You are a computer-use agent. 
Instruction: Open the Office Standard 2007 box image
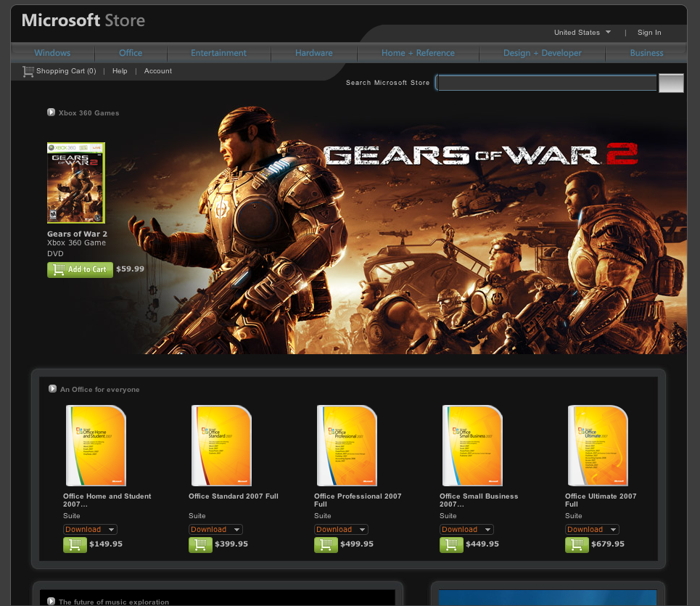coord(221,445)
